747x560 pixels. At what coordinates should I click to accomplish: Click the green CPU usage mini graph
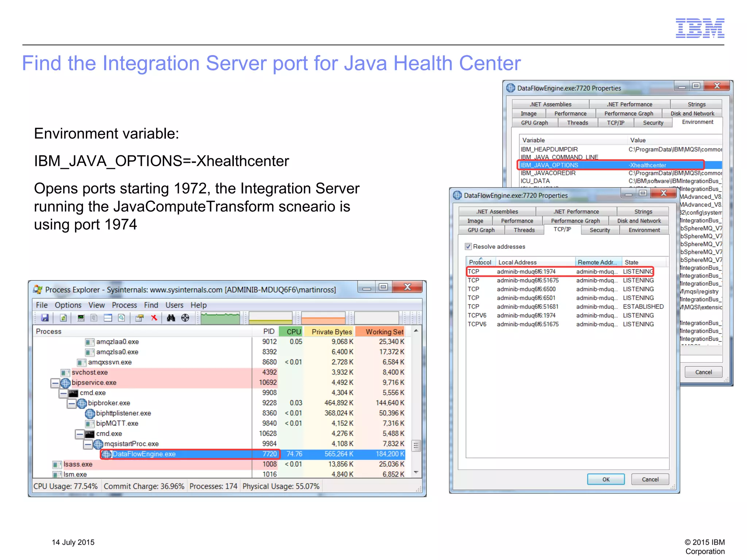(220, 318)
